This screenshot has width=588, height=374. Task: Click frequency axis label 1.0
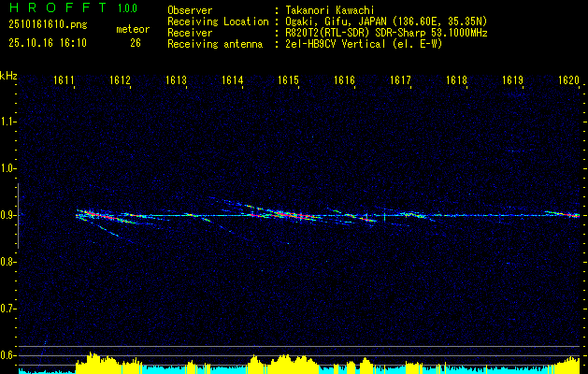coord(7,169)
